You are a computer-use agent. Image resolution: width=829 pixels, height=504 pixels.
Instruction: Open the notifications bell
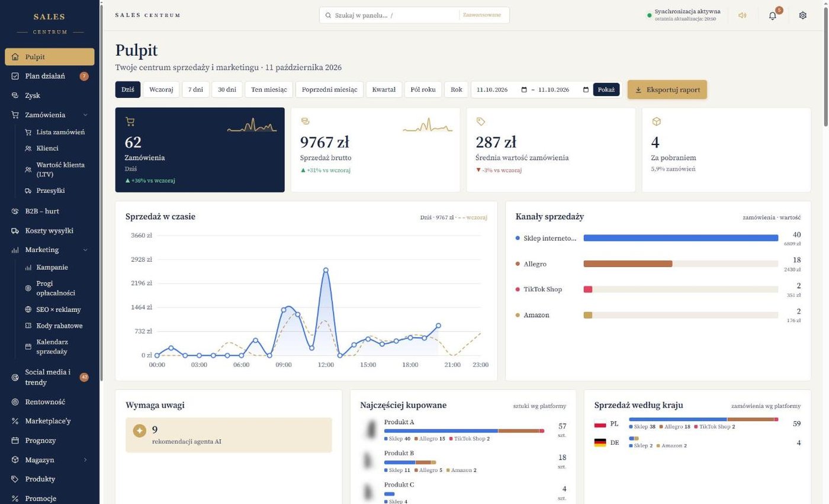(772, 15)
